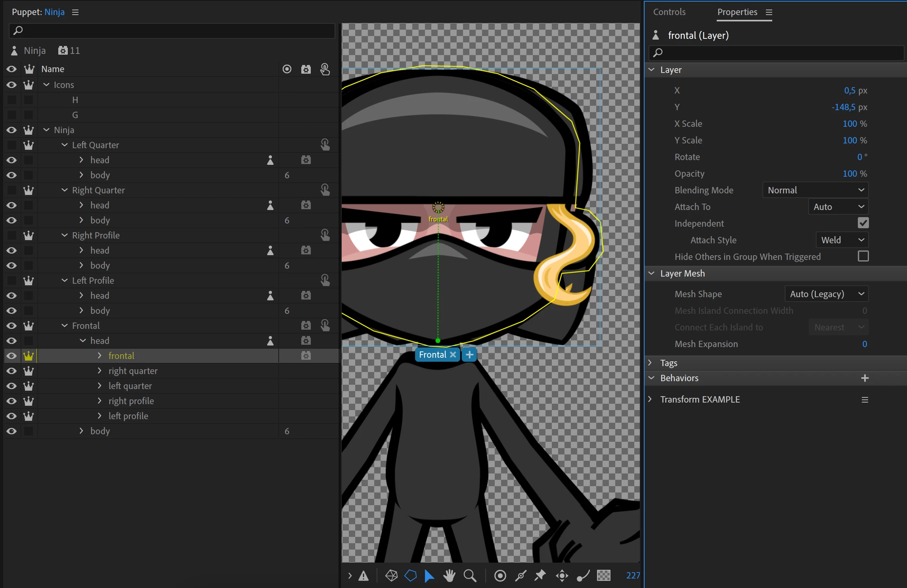
Task: Disable the Independent checkbox
Action: pyautogui.click(x=863, y=223)
